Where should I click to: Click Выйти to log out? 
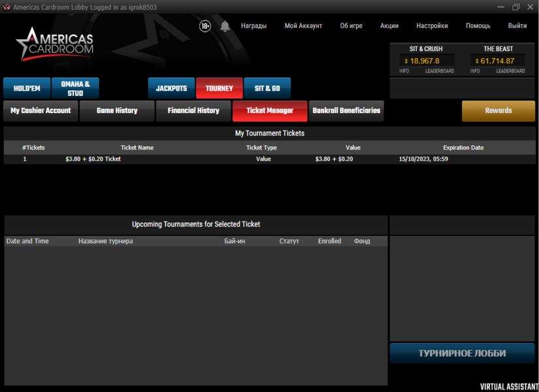coord(517,26)
